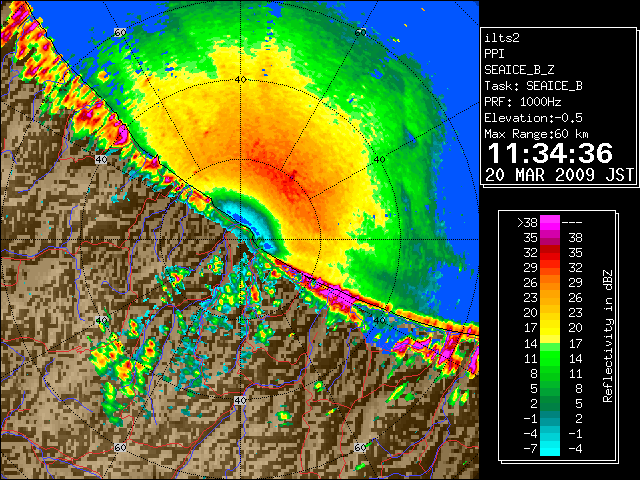Viewport: 640px width, 480px height.
Task: Click the radar origin where the crosshair lines meet
Action: 240,240
